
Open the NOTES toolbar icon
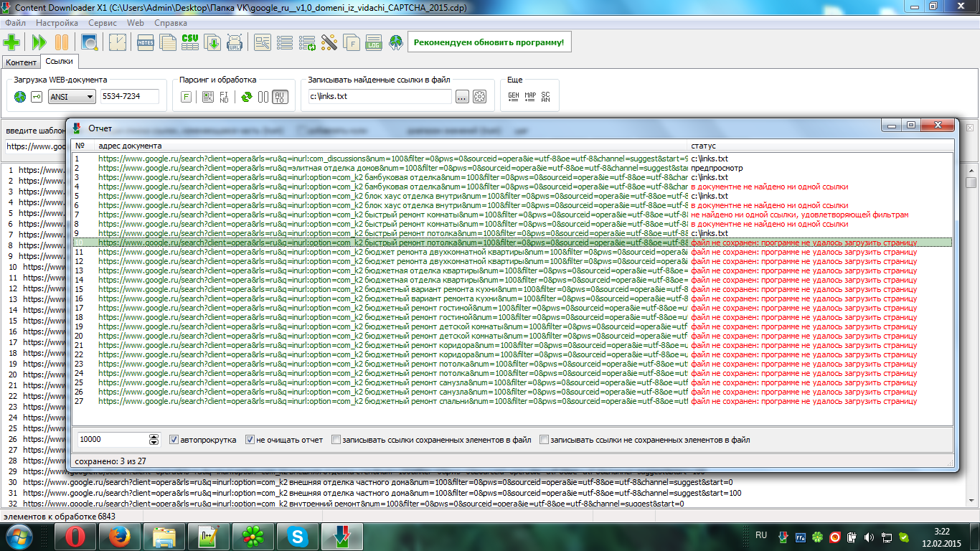coord(146,42)
